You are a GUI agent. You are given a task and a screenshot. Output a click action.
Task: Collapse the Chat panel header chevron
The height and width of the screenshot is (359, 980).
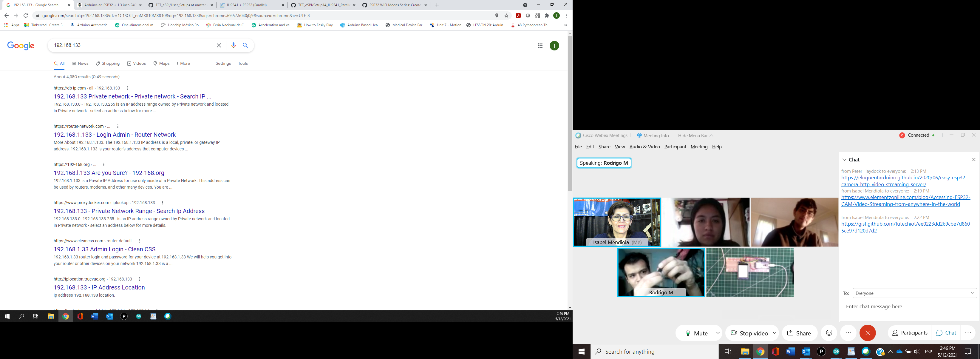(844, 160)
